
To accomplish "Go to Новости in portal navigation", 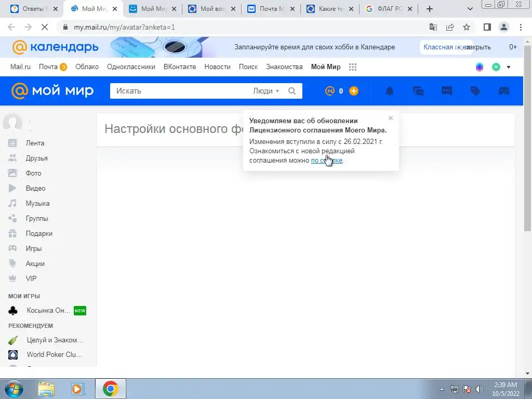I will click(x=217, y=67).
